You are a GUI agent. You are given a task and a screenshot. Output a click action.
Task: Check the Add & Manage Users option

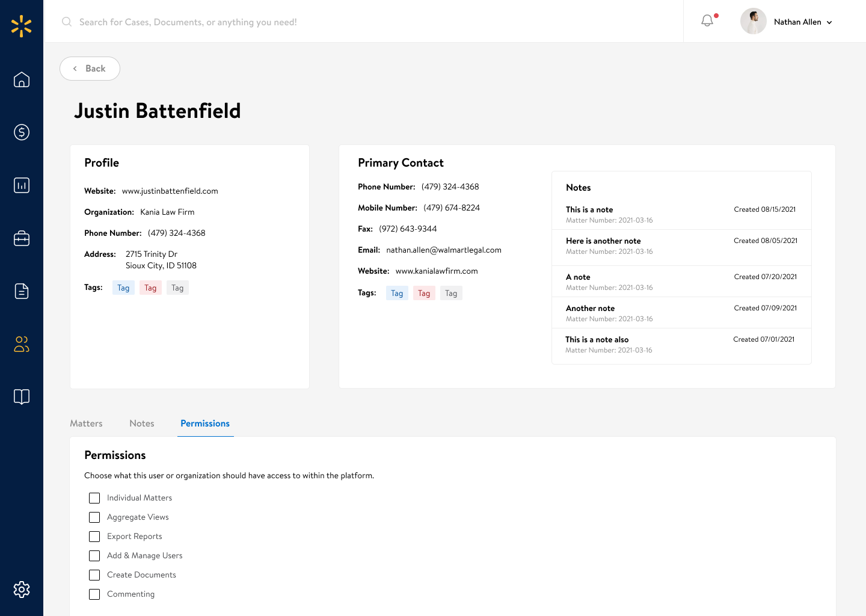pyautogui.click(x=94, y=556)
